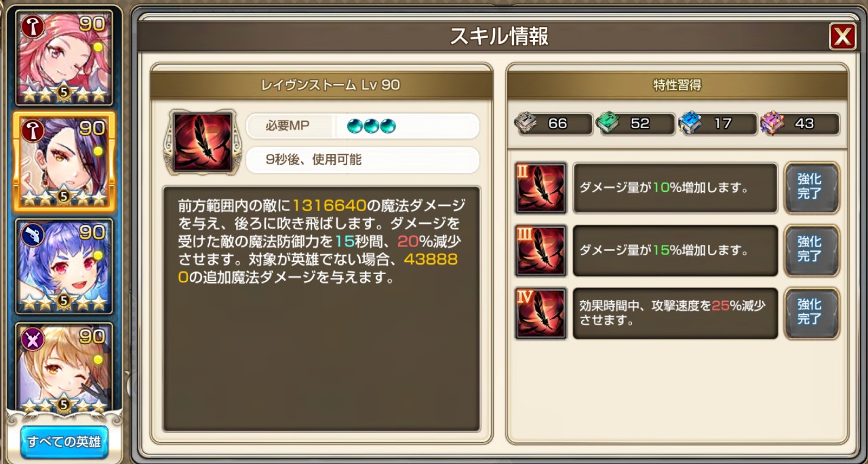Viewport: 868px width, 464px height.
Task: Click the trait IV feather icon
Action: (540, 313)
